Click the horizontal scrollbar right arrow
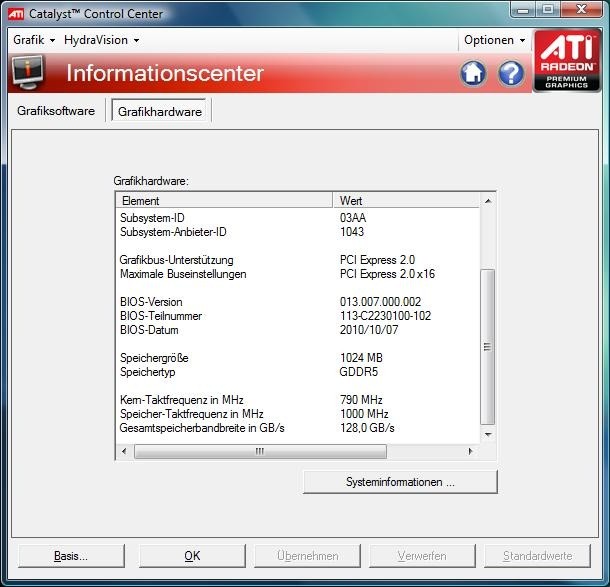610x587 pixels. click(470, 451)
